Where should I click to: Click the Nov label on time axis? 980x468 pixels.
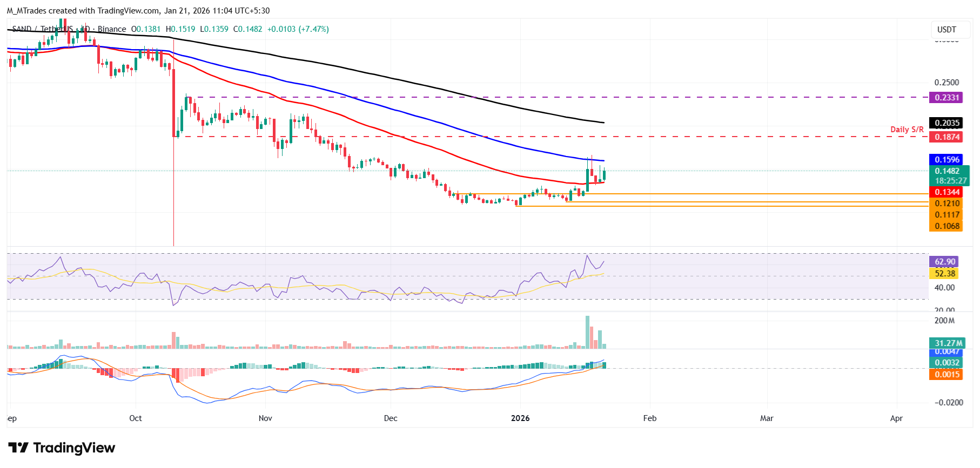point(265,418)
